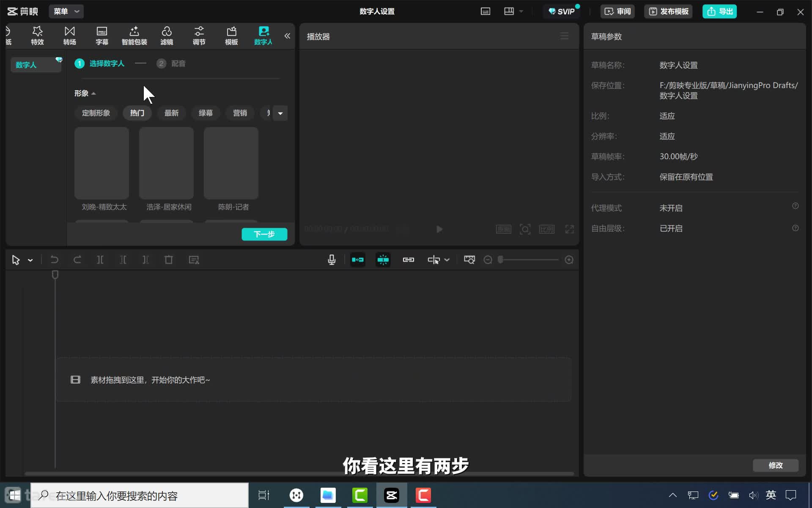The width and height of the screenshot is (812, 508).
Task: Click the 下一步 next button
Action: [264, 234]
